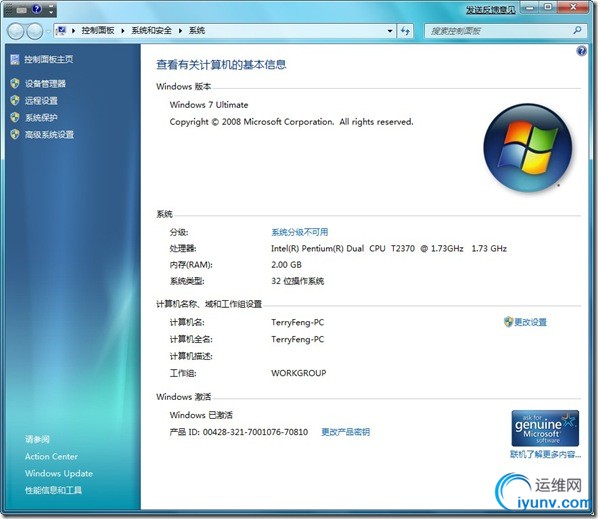Image resolution: width=598 pixels, height=519 pixels.
Task: Expand the arrow before 控制面板 breadcrumb
Action: (73, 31)
